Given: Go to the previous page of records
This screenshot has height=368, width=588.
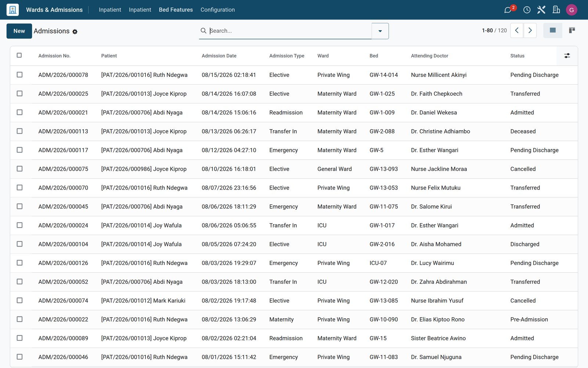Looking at the screenshot, I should pos(517,31).
